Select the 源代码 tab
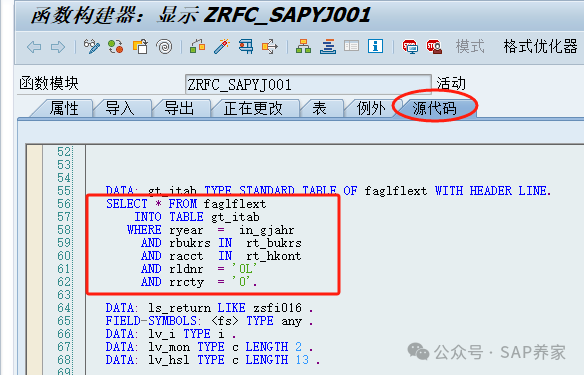This screenshot has width=584, height=375. tap(434, 109)
